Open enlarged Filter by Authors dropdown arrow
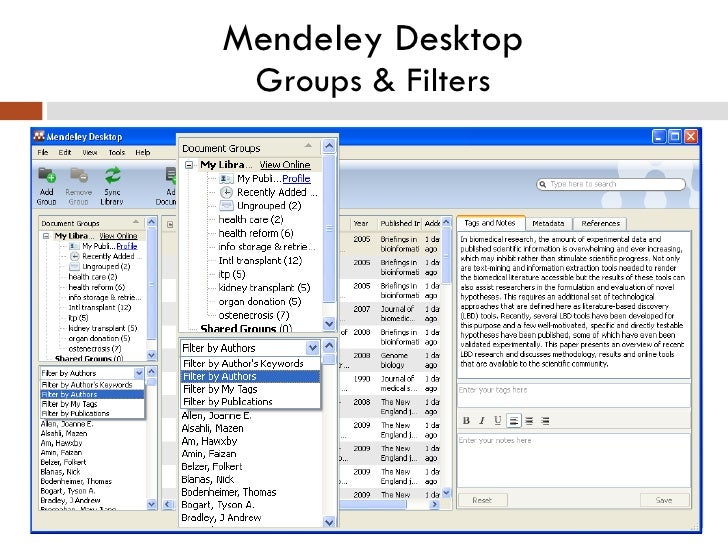Image resolution: width=728 pixels, height=546 pixels. coord(312,348)
